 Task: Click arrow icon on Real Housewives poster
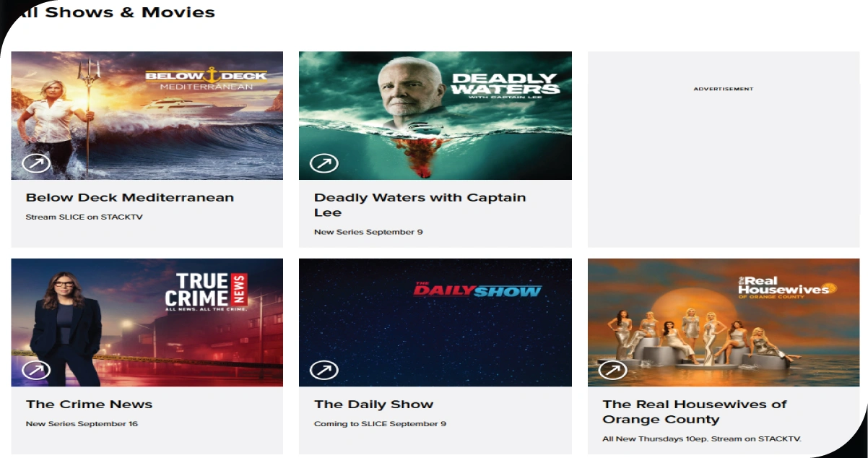612,371
